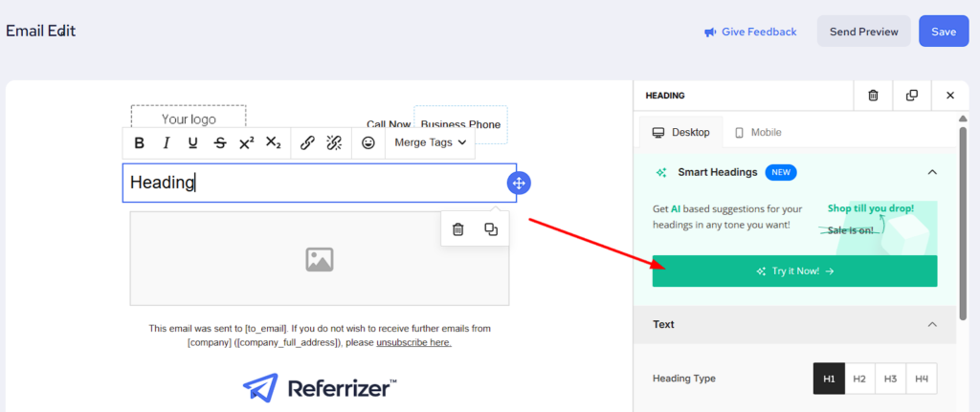Click the Try it Now button
Viewport: 980px width, 412px height.
(794, 271)
